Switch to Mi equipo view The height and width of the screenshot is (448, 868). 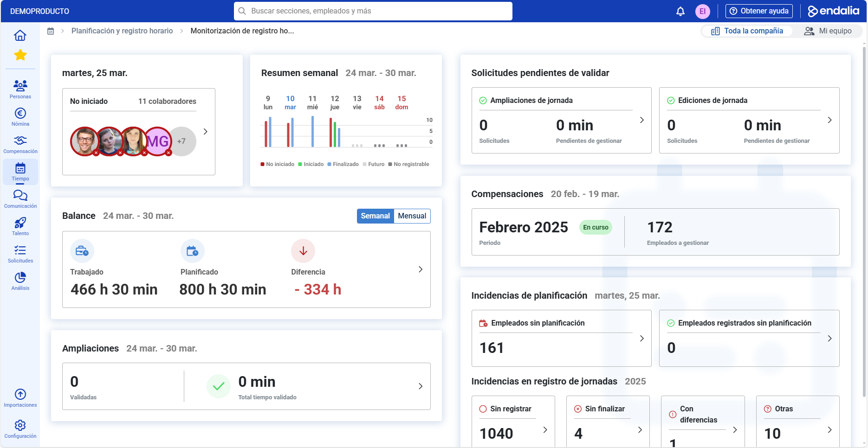pos(828,31)
